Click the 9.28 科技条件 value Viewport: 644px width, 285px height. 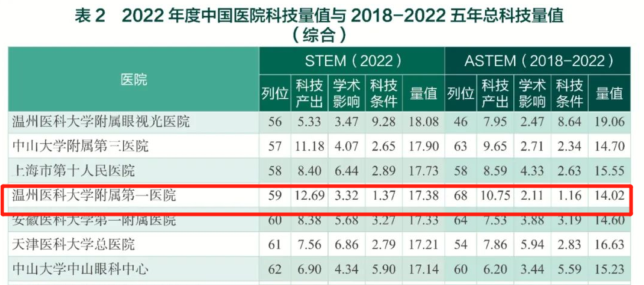coord(383,122)
